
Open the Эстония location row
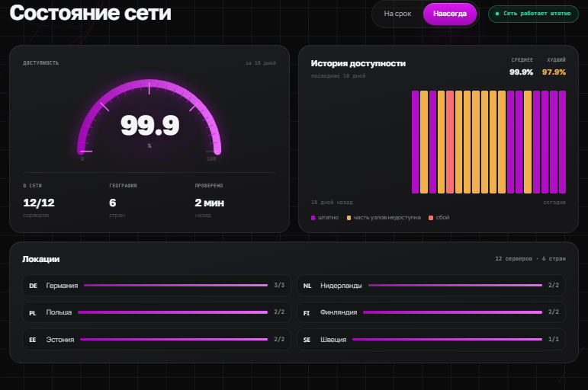coord(156,340)
